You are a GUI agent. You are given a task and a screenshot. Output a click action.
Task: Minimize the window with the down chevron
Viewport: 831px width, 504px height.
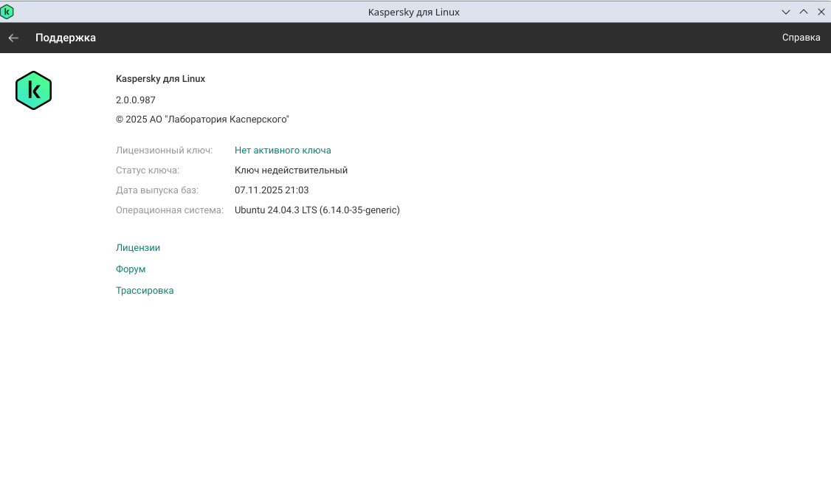(785, 12)
